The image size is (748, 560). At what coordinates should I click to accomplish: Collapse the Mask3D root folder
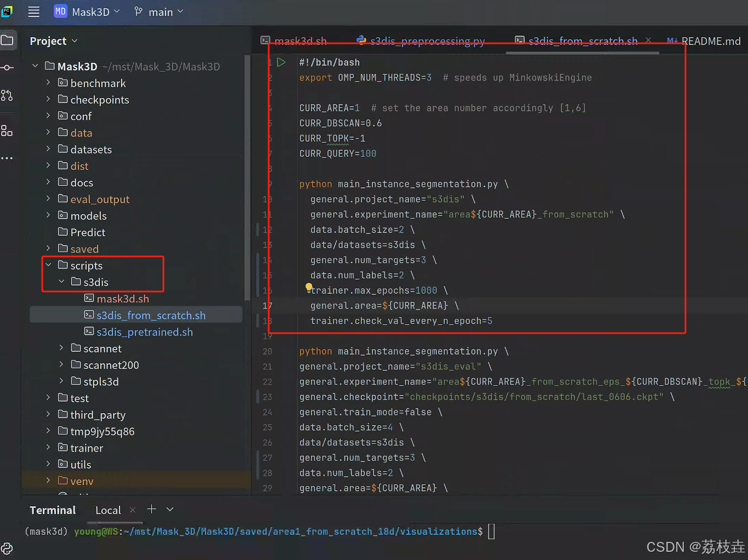35,66
